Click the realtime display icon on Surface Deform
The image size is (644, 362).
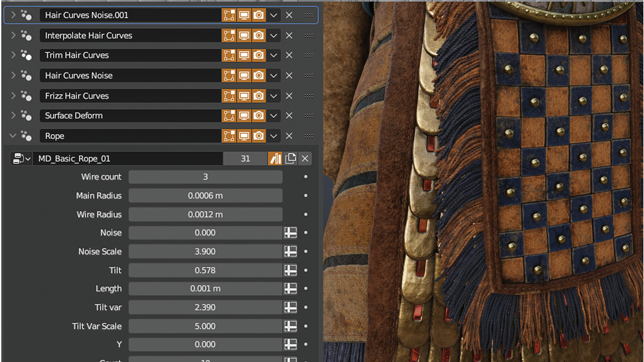pyautogui.click(x=244, y=116)
